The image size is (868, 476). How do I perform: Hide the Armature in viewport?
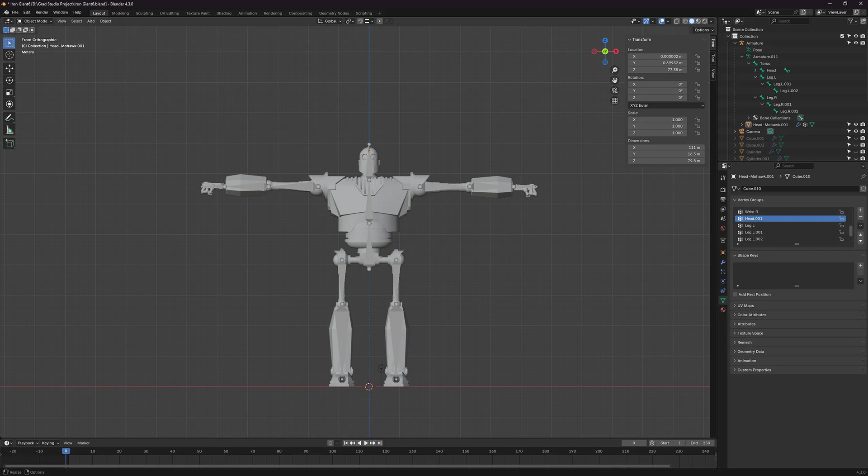tap(856, 43)
